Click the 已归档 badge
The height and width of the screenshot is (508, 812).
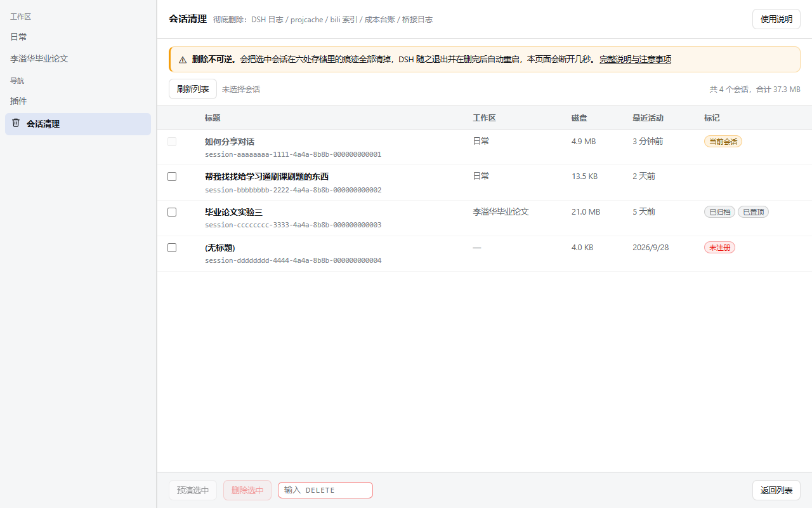(719, 212)
